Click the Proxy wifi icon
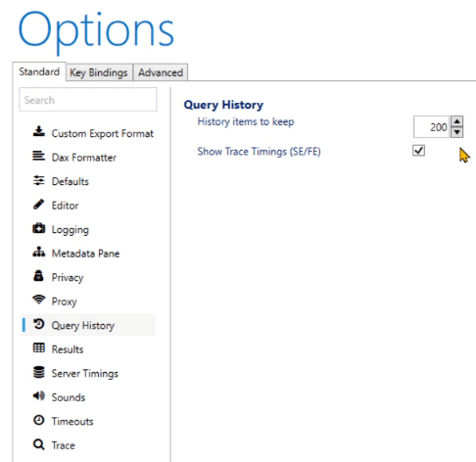 [39, 300]
